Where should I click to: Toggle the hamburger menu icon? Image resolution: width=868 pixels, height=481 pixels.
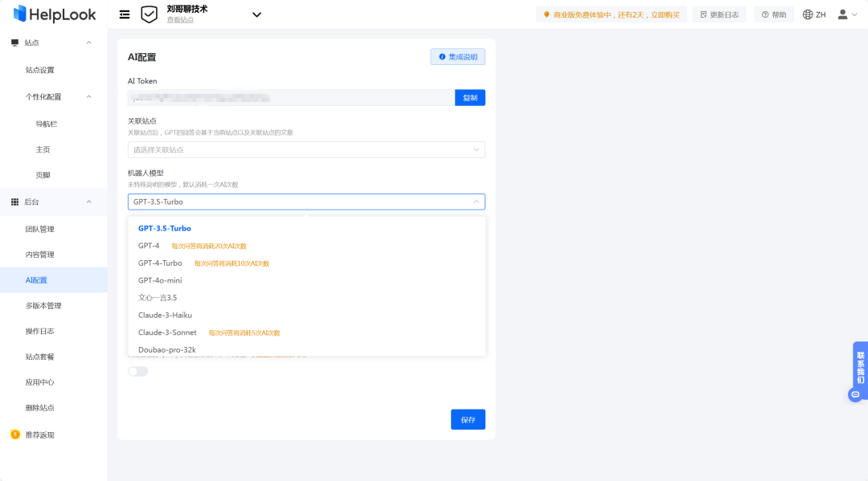click(125, 15)
